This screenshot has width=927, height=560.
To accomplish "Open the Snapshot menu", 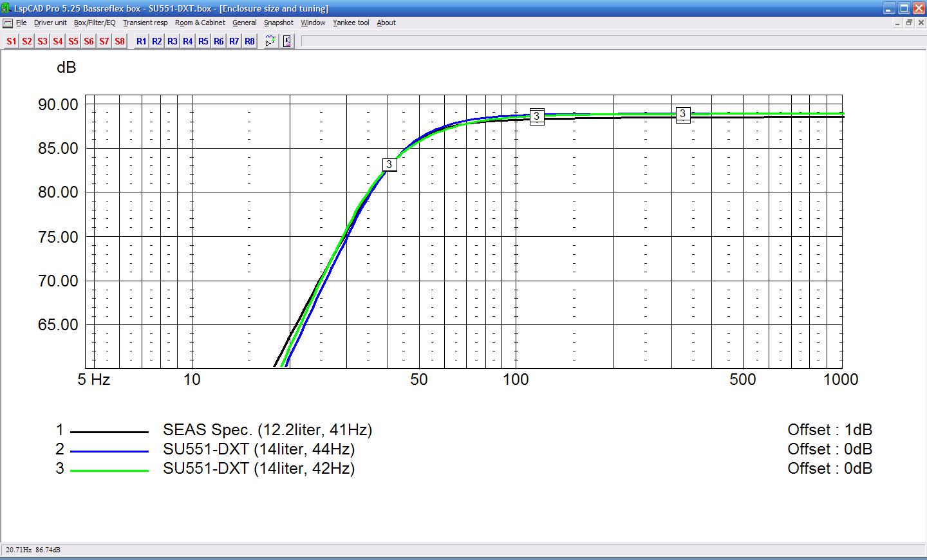I will 279,23.
